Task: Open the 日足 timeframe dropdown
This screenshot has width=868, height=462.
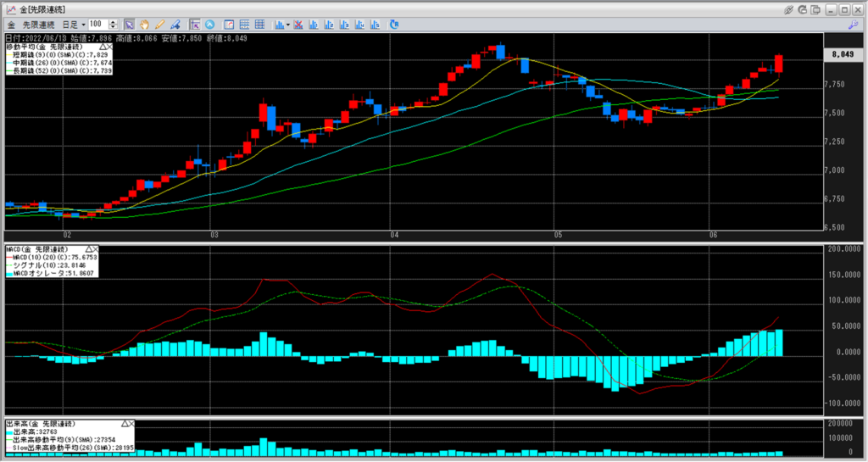Action: pyautogui.click(x=83, y=25)
